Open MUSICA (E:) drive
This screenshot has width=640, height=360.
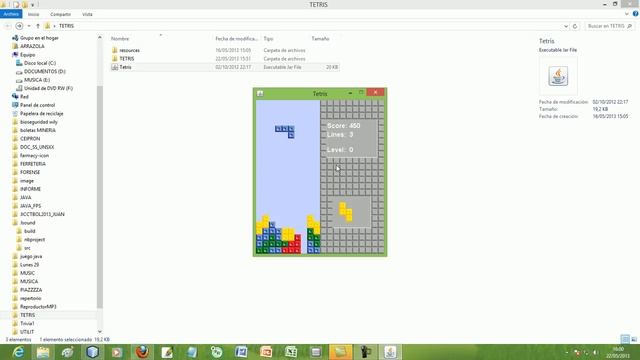[x=37, y=80]
